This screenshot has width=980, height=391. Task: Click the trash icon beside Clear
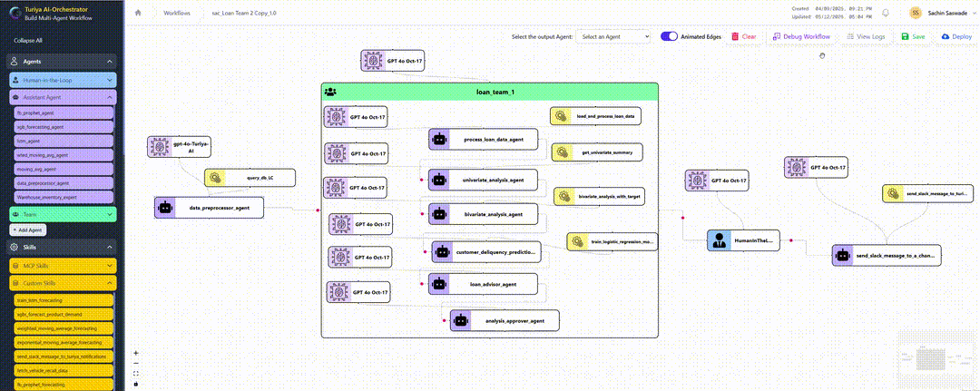(x=735, y=37)
